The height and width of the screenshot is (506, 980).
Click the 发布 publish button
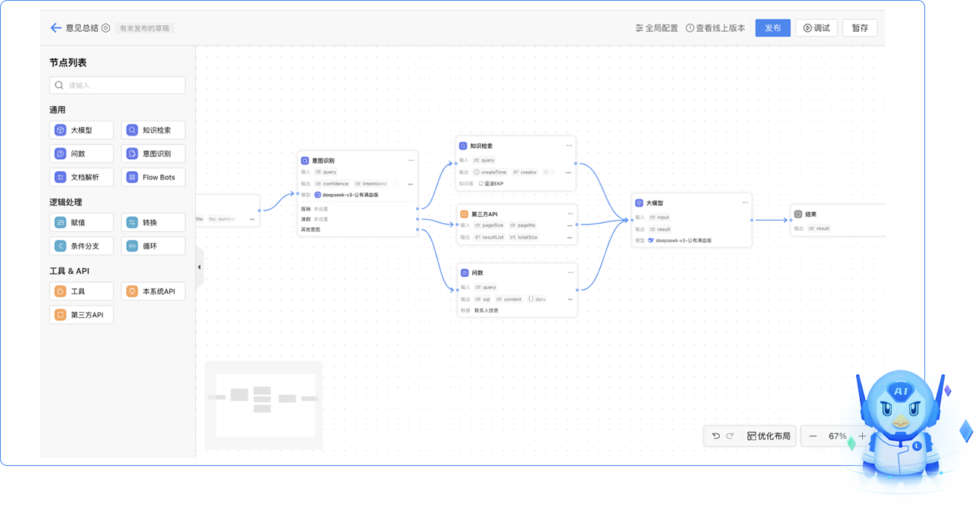pos(772,28)
